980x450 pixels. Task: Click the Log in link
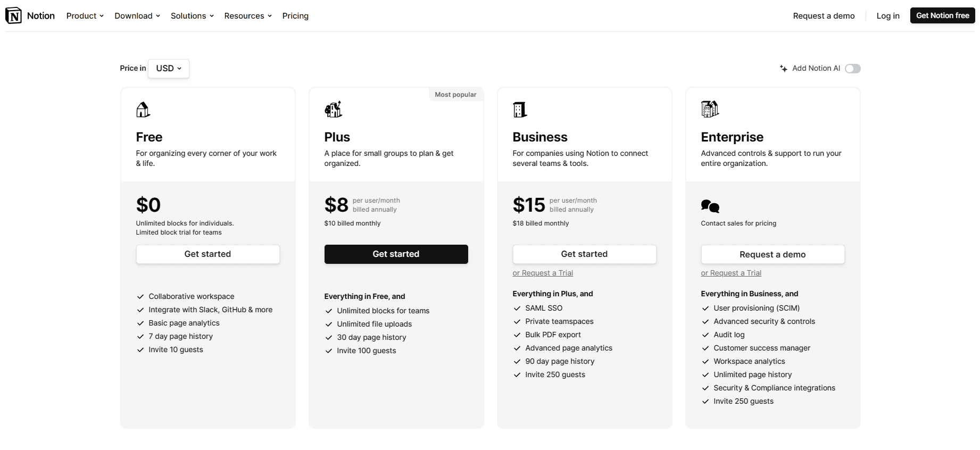888,16
